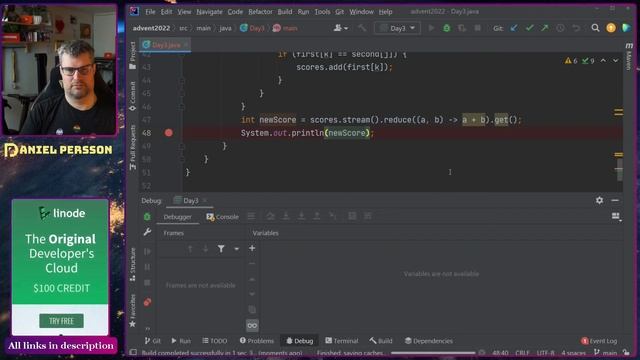Open the Maven tool window
This screenshot has width=640, height=360.
click(629, 55)
